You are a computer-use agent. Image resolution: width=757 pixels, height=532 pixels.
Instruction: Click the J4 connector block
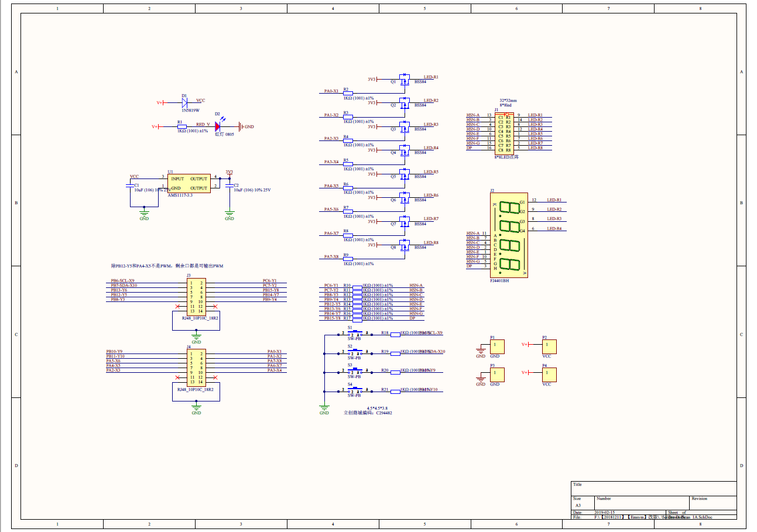click(196, 368)
